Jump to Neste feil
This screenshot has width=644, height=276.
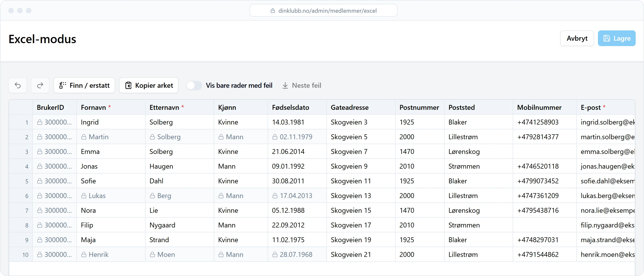302,86
